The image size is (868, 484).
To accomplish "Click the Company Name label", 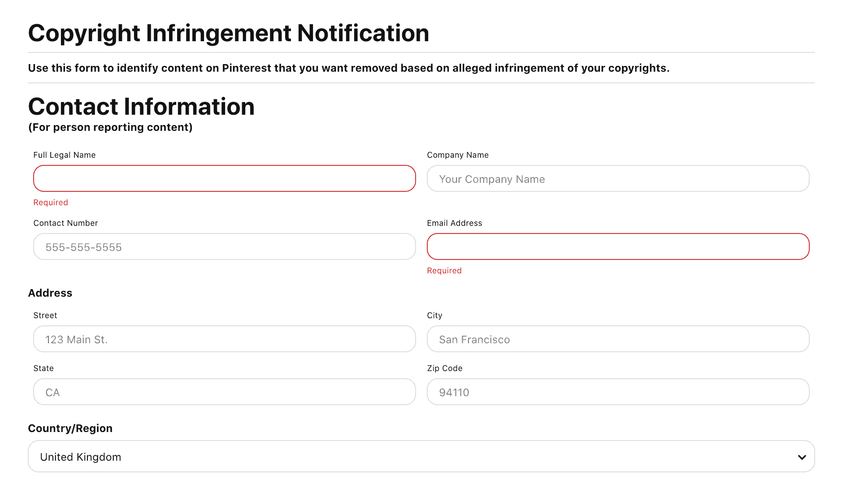I will click(x=458, y=155).
